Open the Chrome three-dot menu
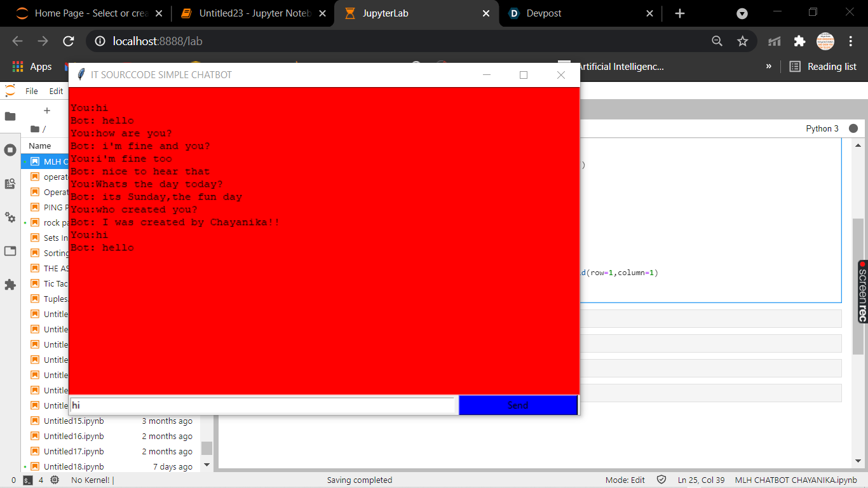 coord(851,41)
